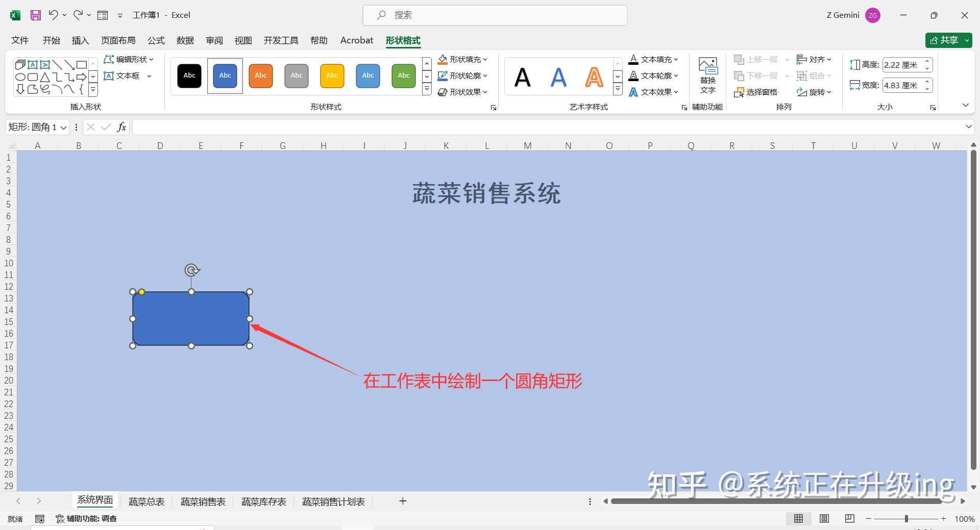Viewport: 980px width, 530px height.
Task: Select the oval shape in shapes gallery
Action: pyautogui.click(x=20, y=77)
